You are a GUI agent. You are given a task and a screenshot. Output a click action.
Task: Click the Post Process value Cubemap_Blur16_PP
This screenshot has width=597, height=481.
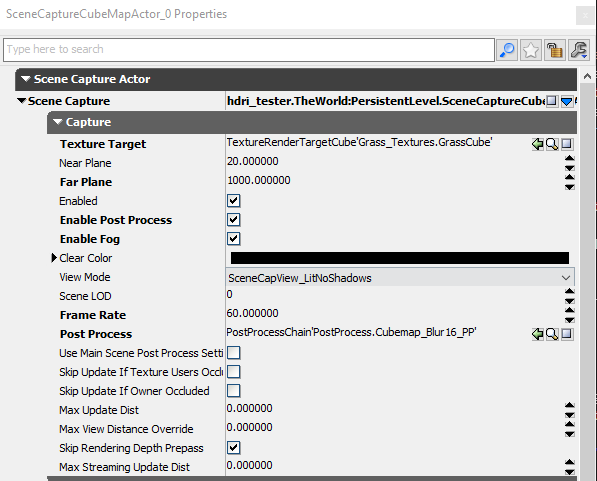(351, 332)
